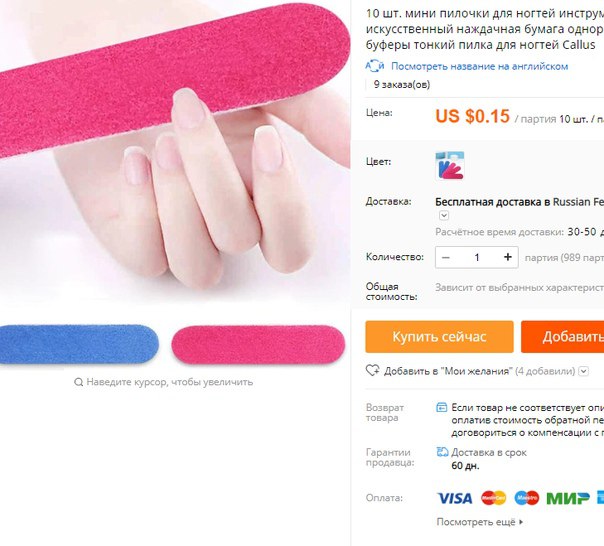Click the 'Купить сейчас' button
604x546 pixels.
440,337
